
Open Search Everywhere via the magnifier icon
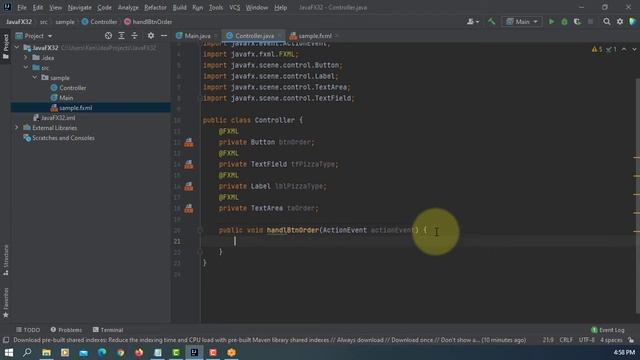pyautogui.click(x=607, y=22)
